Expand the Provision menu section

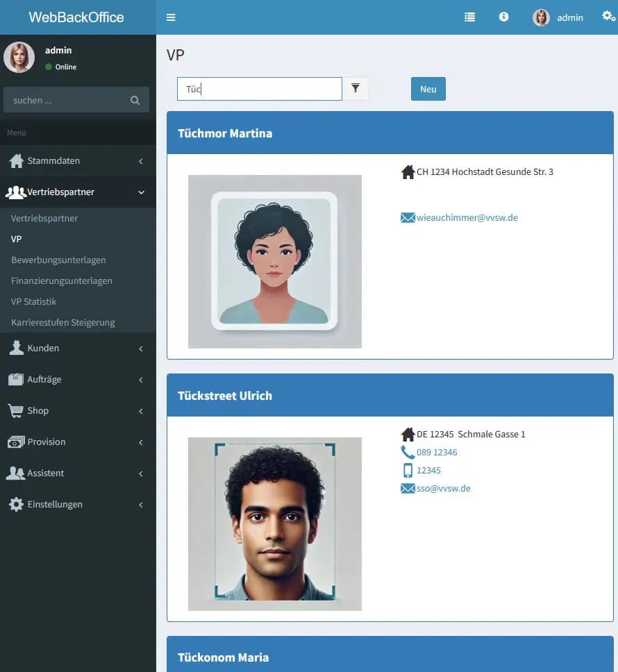78,442
